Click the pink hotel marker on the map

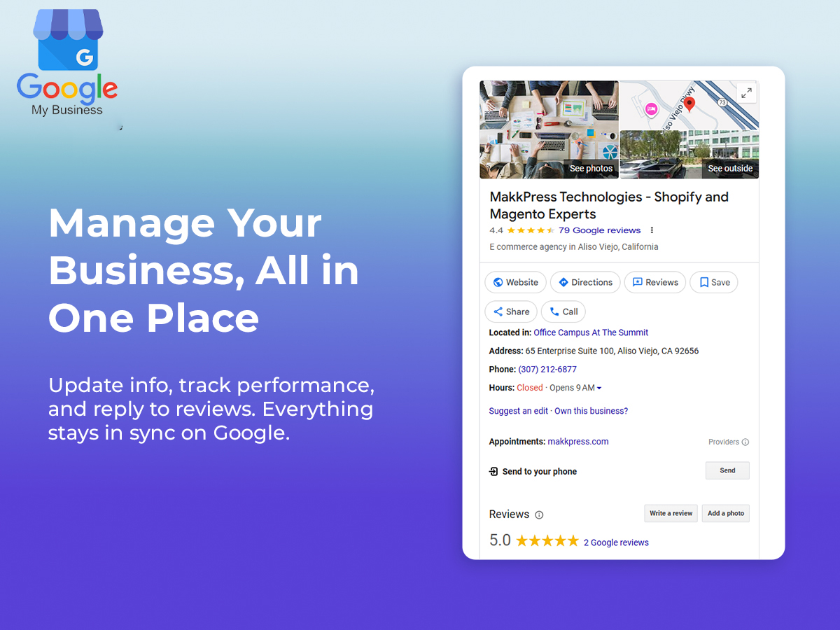click(x=652, y=109)
